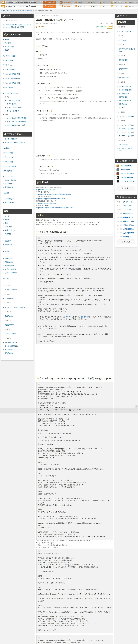Open 操作ガイド in top toolbar

pyautogui.click(x=80, y=6)
